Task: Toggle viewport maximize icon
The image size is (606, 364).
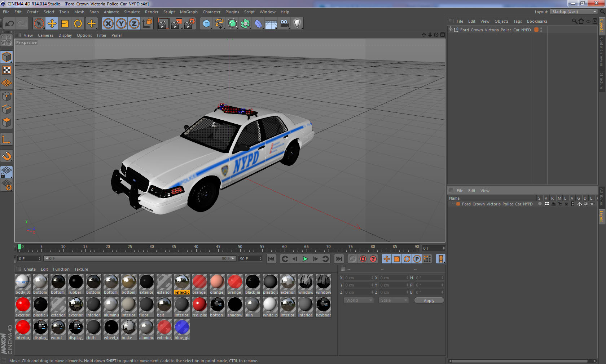Action: pyautogui.click(x=443, y=35)
